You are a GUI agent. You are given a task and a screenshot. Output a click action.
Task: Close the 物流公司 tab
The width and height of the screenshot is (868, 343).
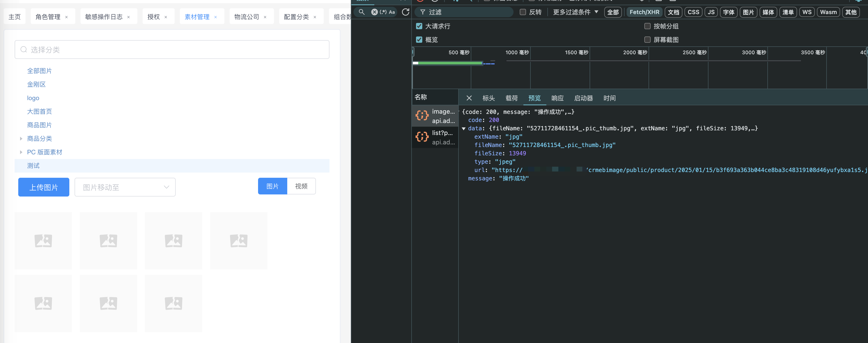tap(265, 17)
